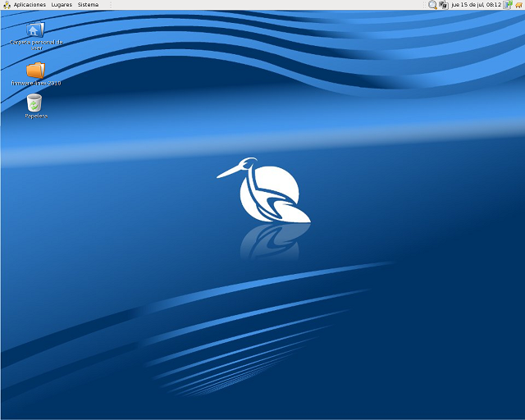Open the Sistema menu
This screenshot has width=525, height=420.
[88, 5]
